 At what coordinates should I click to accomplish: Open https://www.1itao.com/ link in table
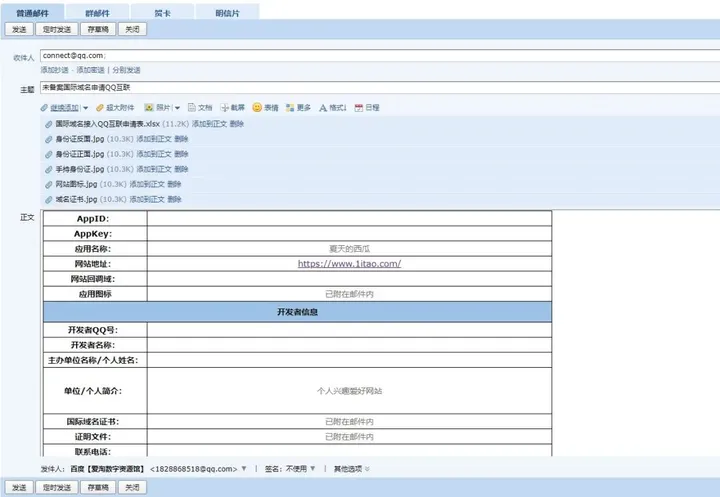point(349,264)
